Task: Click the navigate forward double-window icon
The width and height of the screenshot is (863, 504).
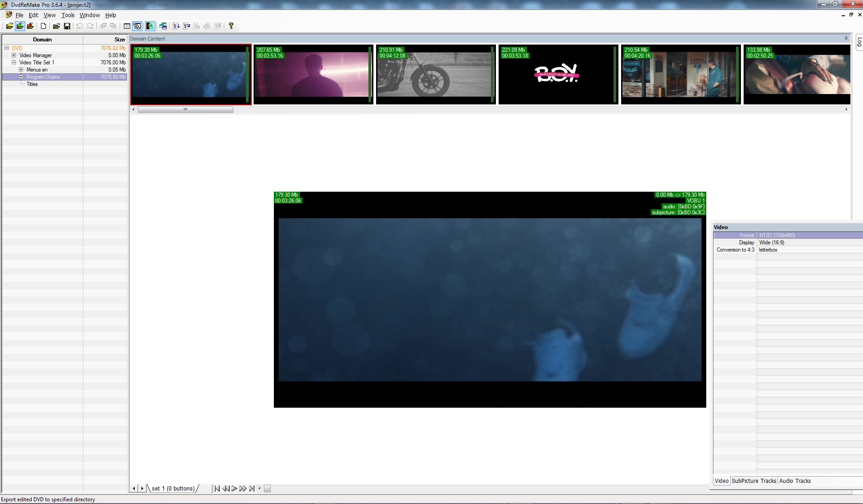Action: pyautogui.click(x=114, y=26)
